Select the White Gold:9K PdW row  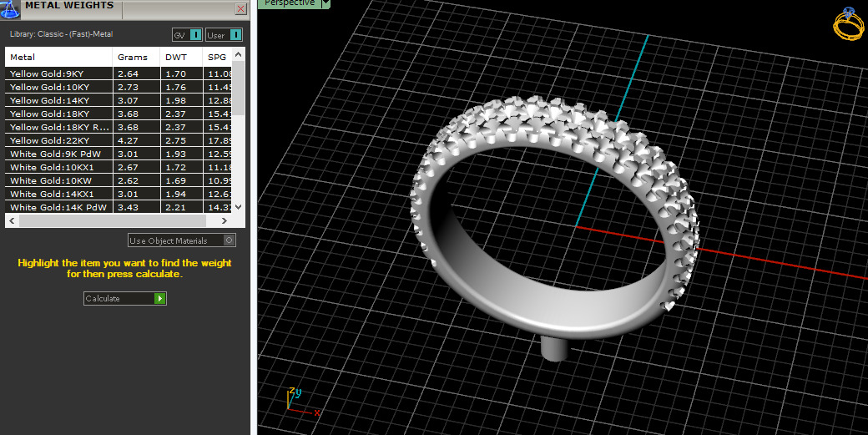point(119,154)
